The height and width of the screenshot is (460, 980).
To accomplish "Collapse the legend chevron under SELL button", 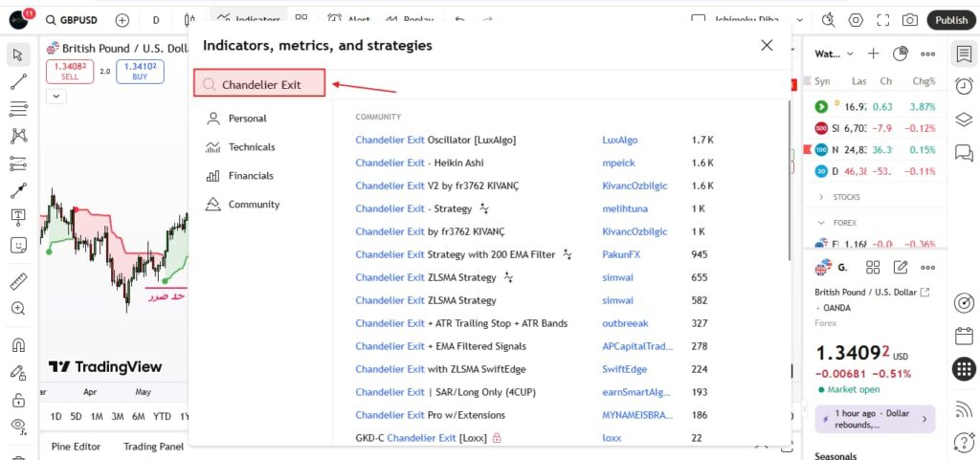I will click(x=56, y=96).
